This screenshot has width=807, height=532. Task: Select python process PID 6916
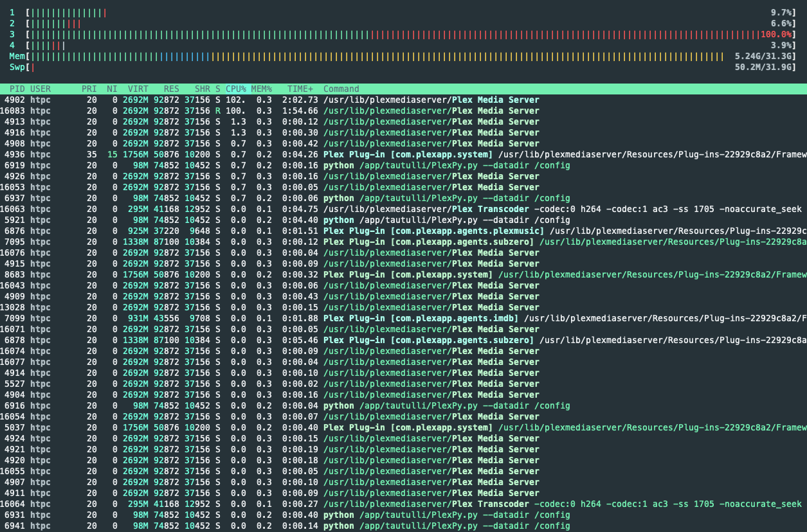pos(403,405)
